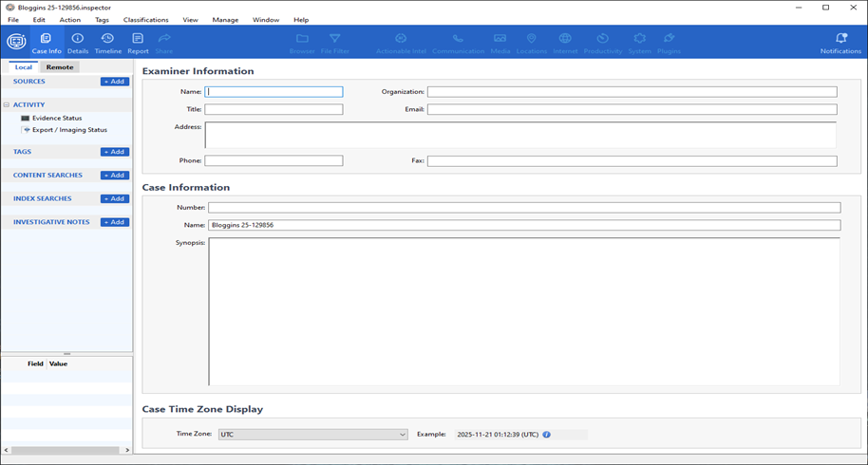Add a new investigative note

pyautogui.click(x=114, y=222)
